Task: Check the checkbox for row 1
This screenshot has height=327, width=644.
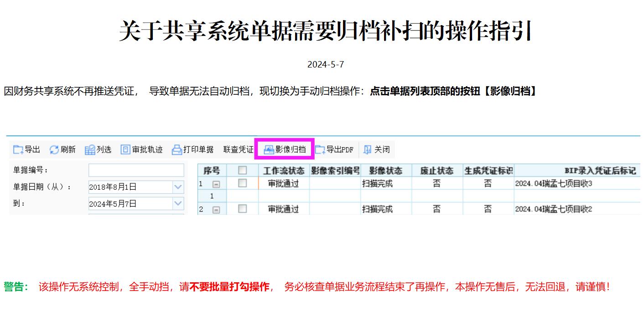Action: [243, 183]
